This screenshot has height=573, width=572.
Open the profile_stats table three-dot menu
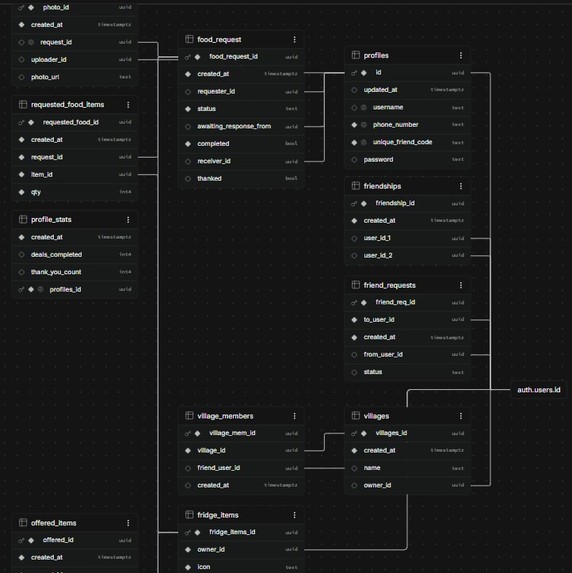pyautogui.click(x=128, y=220)
